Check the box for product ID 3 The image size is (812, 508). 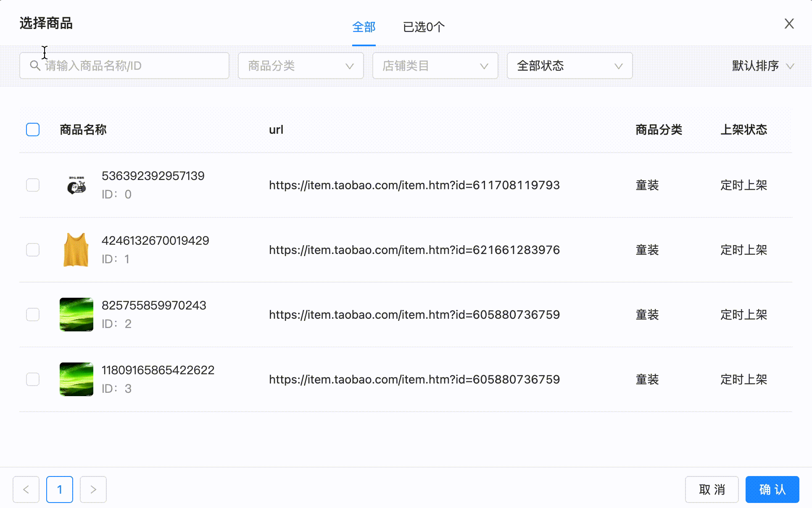tap(33, 379)
